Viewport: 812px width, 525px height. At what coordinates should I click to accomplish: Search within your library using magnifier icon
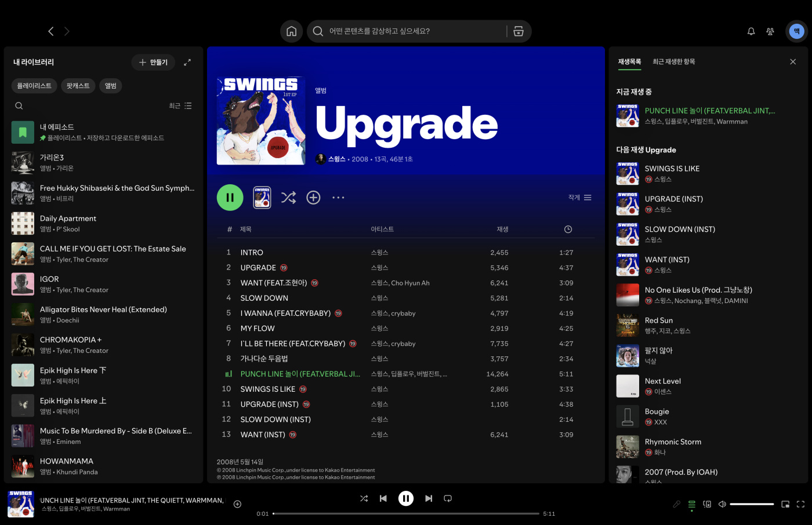click(19, 106)
